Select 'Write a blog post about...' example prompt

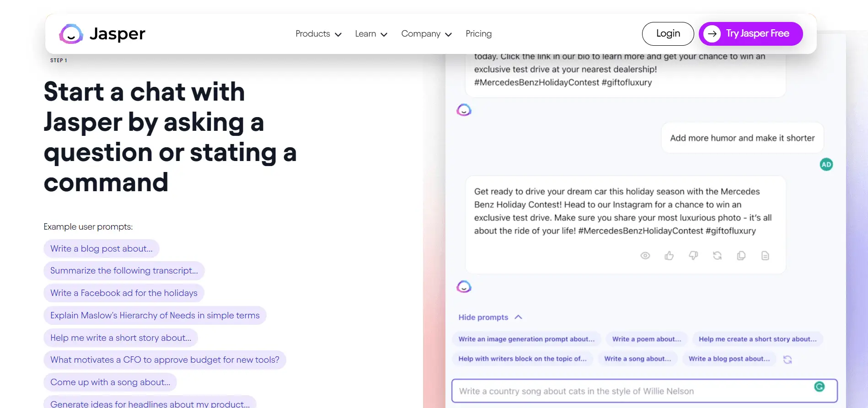pos(102,248)
